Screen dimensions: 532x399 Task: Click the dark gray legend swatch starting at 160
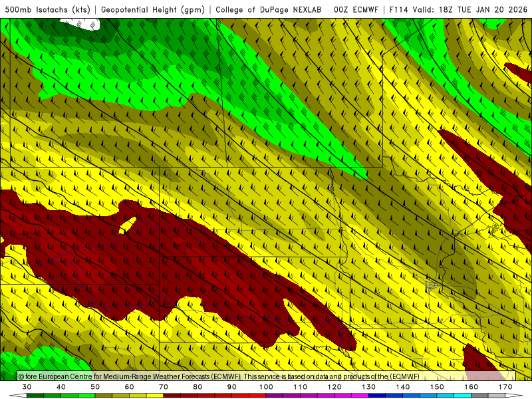coord(479,396)
